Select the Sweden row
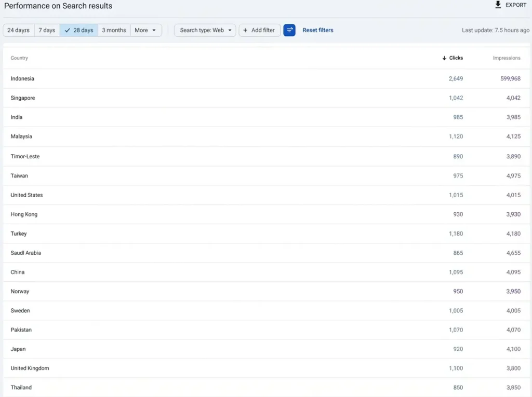Image resolution: width=532 pixels, height=397 pixels. click(x=267, y=310)
